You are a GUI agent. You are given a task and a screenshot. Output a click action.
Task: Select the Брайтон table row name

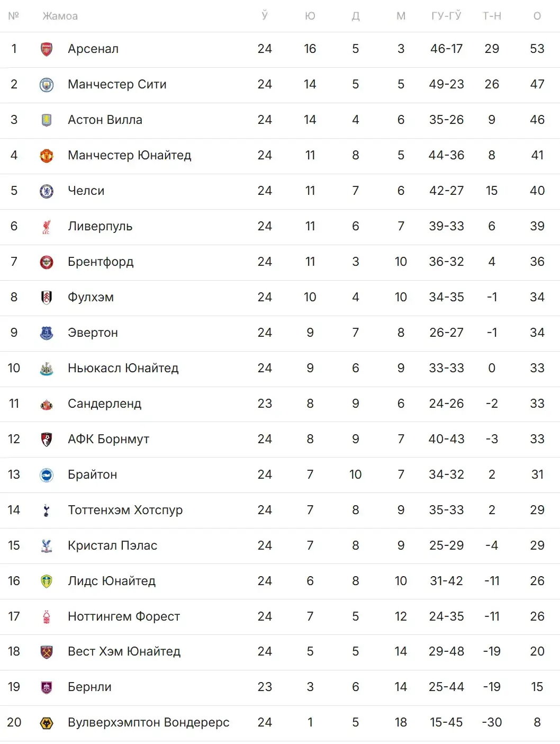92,475
